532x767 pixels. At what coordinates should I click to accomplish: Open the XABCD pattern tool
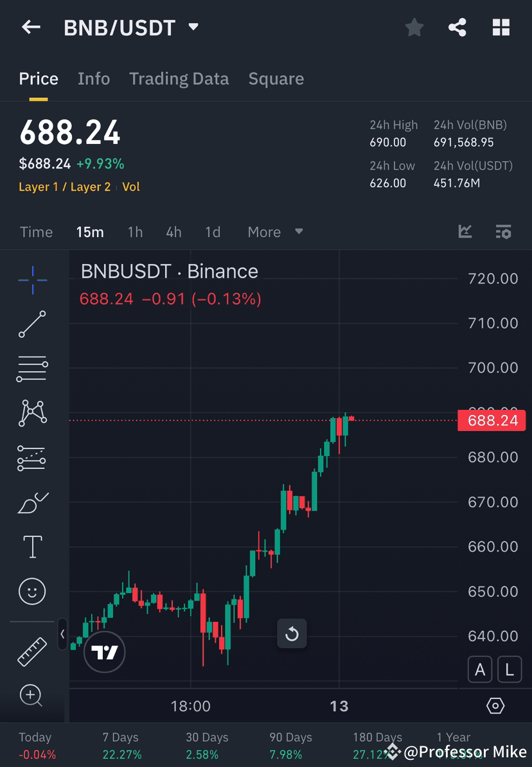[32, 413]
